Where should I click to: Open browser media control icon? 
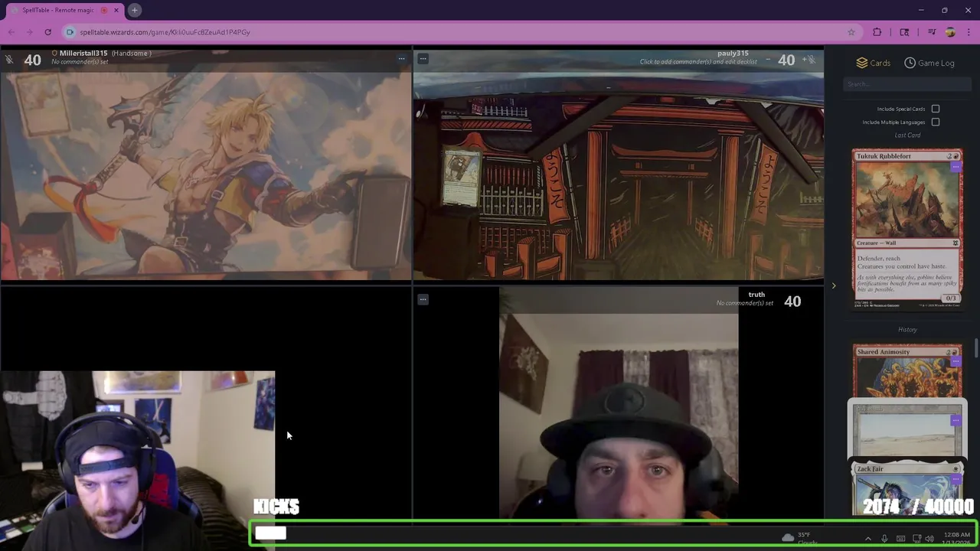point(932,32)
